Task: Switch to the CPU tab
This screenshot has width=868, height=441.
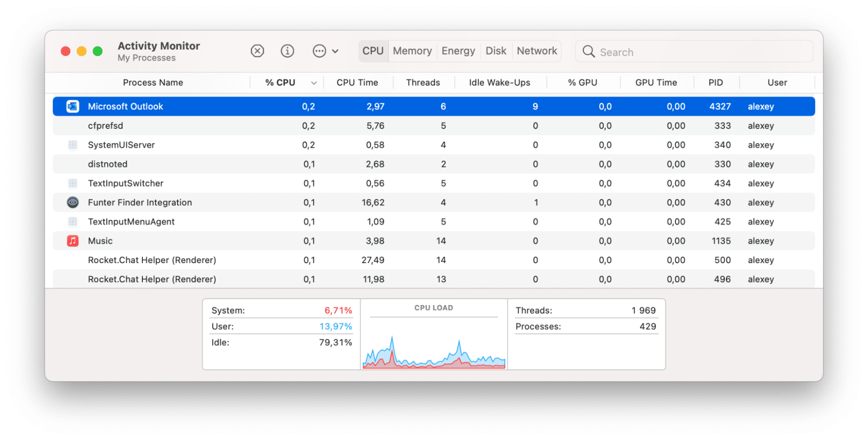Action: click(x=373, y=51)
